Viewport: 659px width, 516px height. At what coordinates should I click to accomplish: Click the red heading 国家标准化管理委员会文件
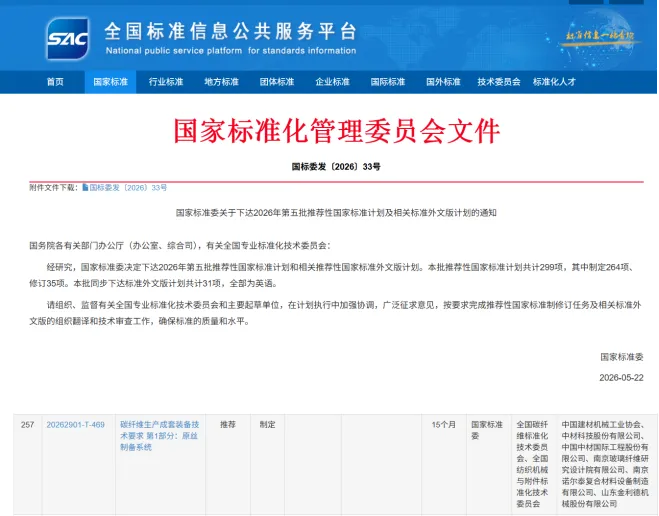point(337,131)
